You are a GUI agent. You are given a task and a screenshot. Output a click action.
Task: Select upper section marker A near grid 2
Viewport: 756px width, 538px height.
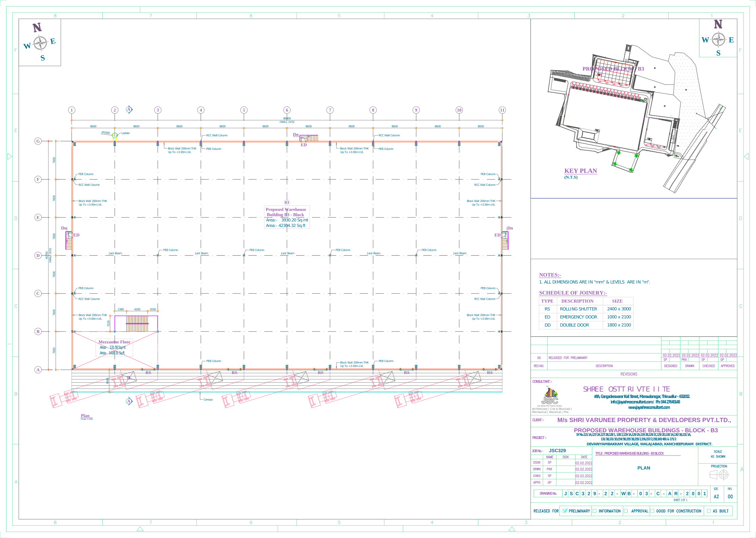[x=129, y=109]
